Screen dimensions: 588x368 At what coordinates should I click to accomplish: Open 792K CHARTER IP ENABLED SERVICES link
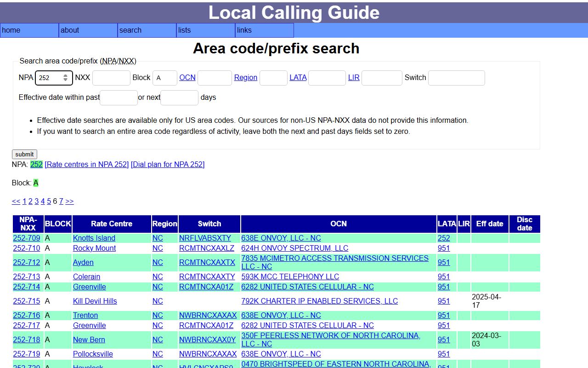coord(320,301)
